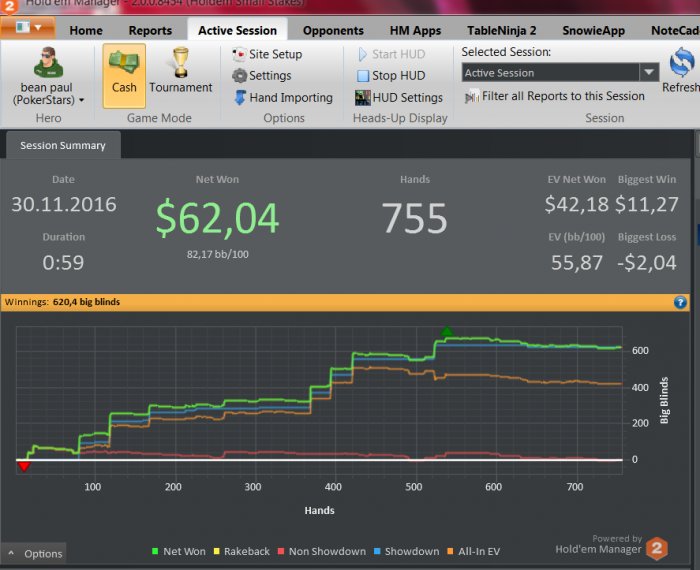Click the bean paul hero avatar icon
This screenshot has height=570, width=700.
[x=48, y=62]
